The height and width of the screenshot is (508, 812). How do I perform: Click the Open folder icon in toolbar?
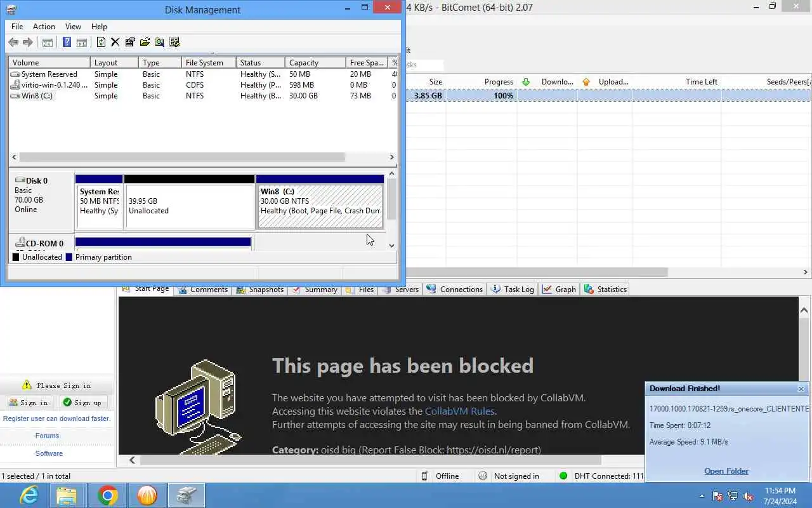(x=145, y=43)
